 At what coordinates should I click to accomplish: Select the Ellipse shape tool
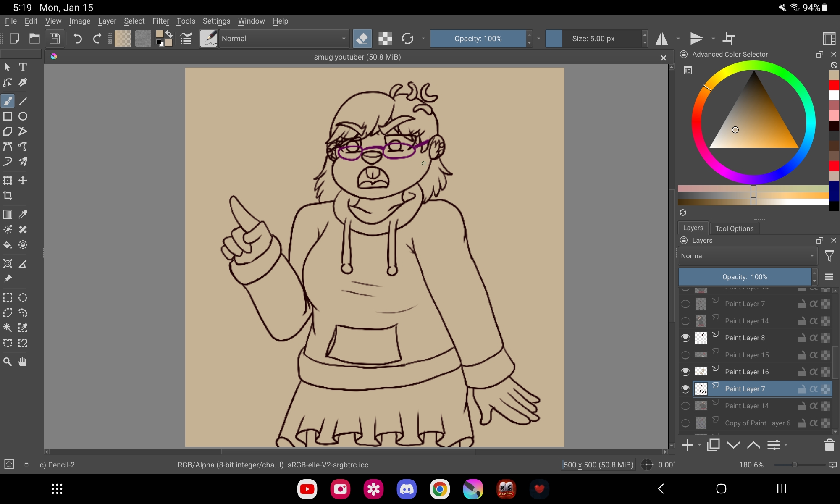coord(23,116)
